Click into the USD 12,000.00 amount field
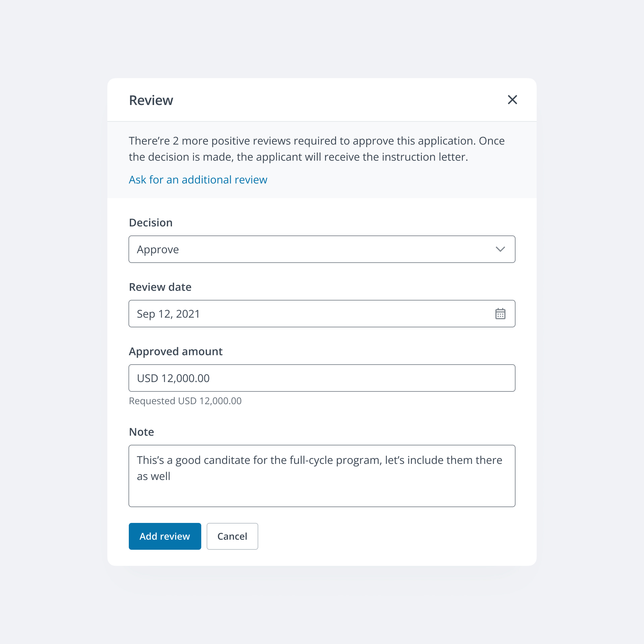Screen dimensions: 644x644 click(x=322, y=378)
